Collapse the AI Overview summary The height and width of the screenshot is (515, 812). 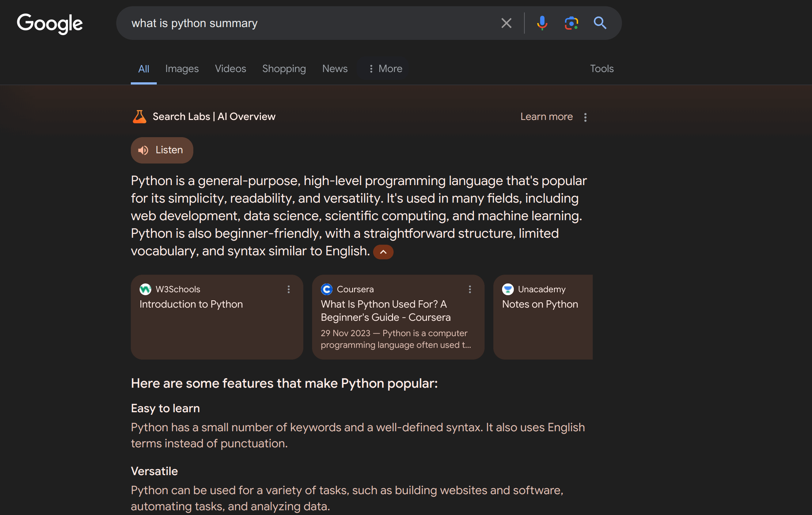click(x=383, y=252)
